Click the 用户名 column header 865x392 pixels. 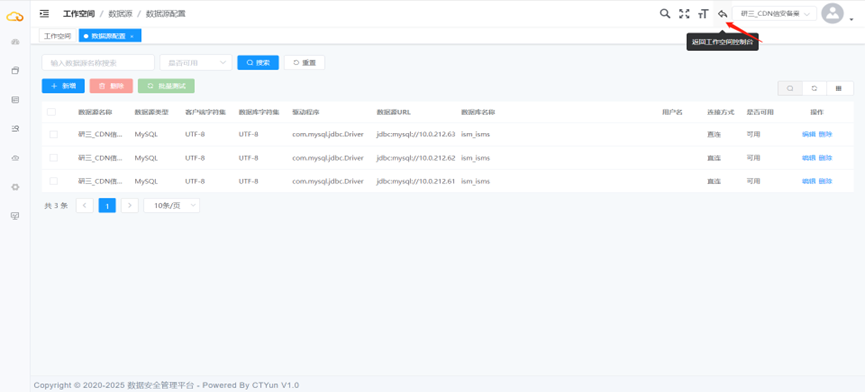672,112
